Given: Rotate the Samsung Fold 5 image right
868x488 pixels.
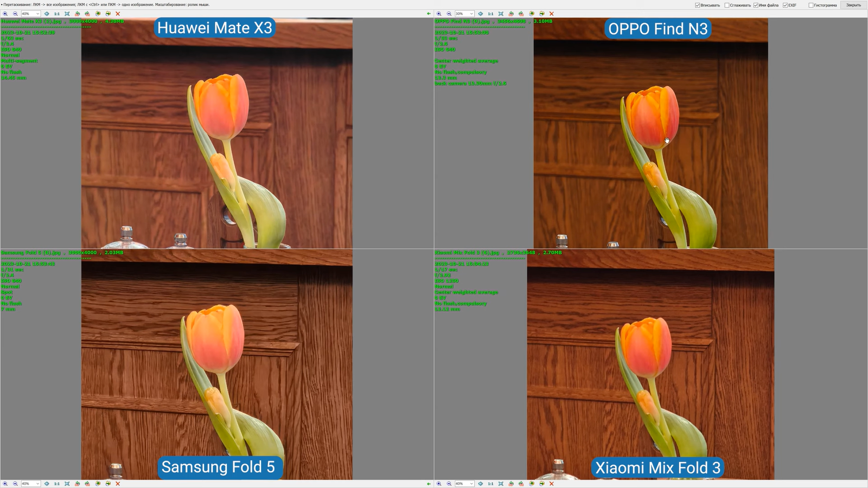Looking at the screenshot, I should (87, 484).
